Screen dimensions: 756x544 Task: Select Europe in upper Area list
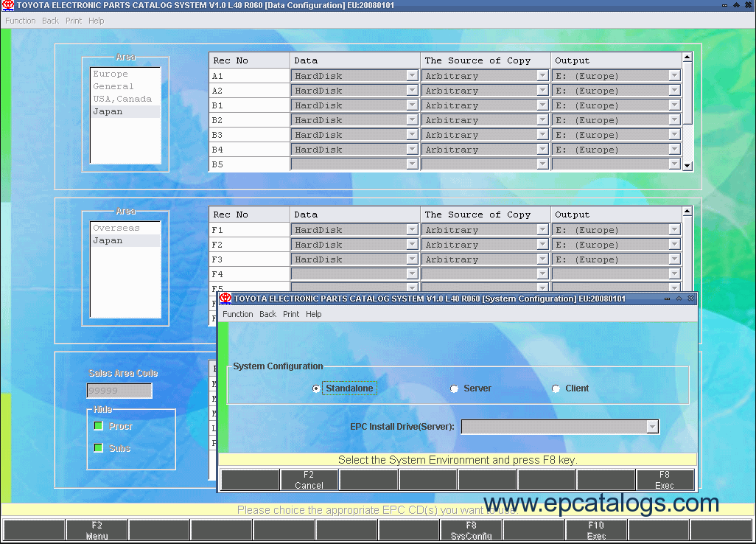125,74
